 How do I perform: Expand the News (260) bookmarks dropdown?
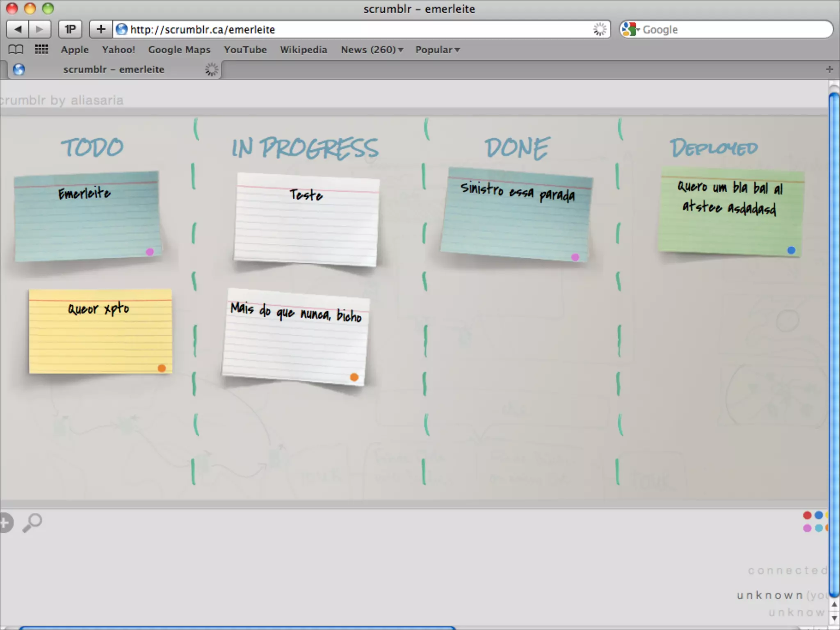pyautogui.click(x=372, y=50)
